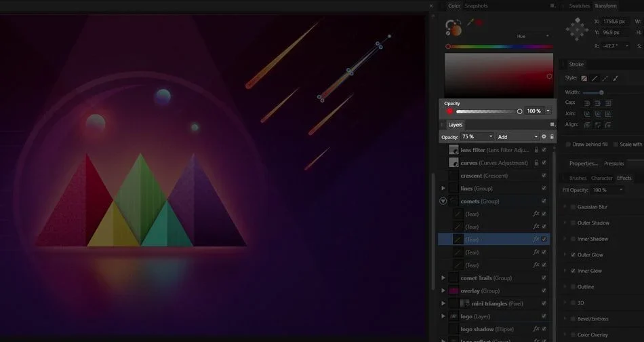Hide the crescent layer

click(x=544, y=176)
